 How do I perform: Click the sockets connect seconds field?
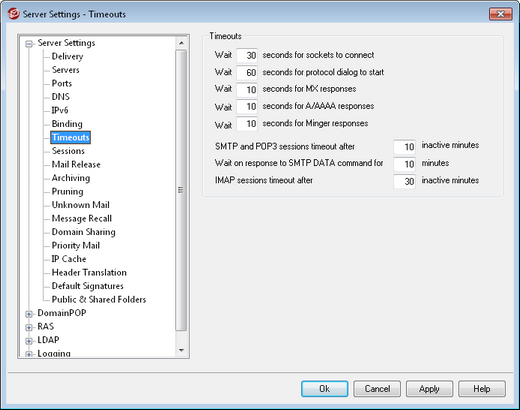click(x=247, y=55)
